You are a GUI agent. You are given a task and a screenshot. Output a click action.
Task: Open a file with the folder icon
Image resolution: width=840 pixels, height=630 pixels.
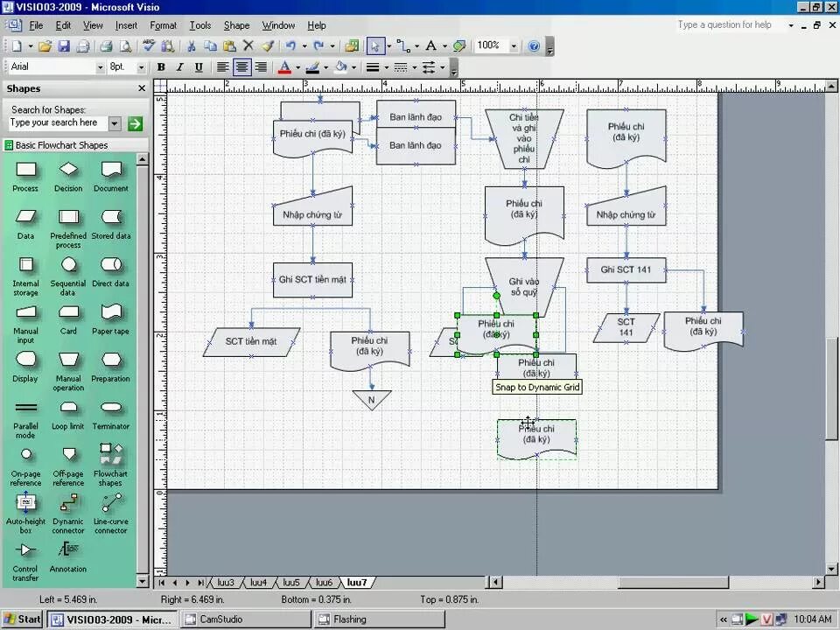(x=45, y=46)
